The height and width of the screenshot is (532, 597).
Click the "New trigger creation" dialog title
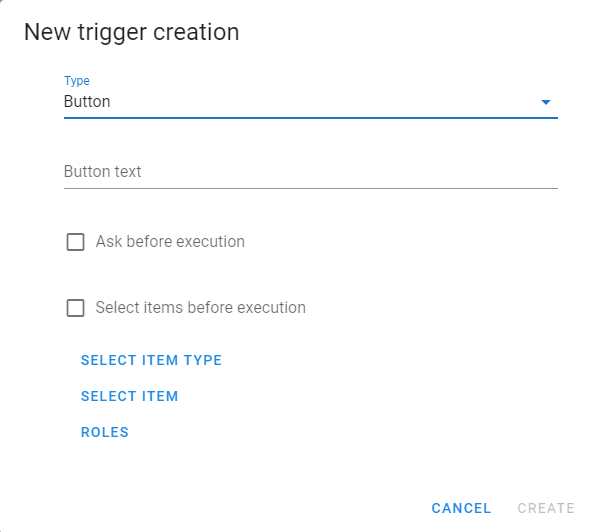pos(132,32)
